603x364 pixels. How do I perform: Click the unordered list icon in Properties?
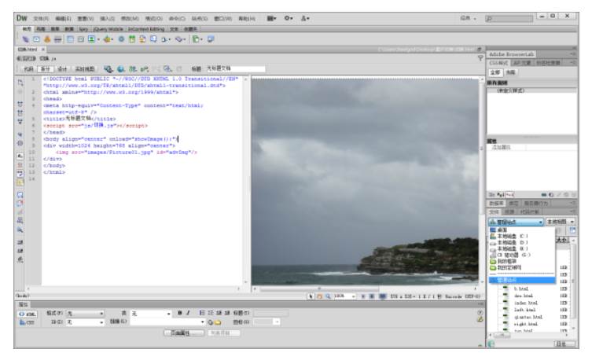pos(203,312)
